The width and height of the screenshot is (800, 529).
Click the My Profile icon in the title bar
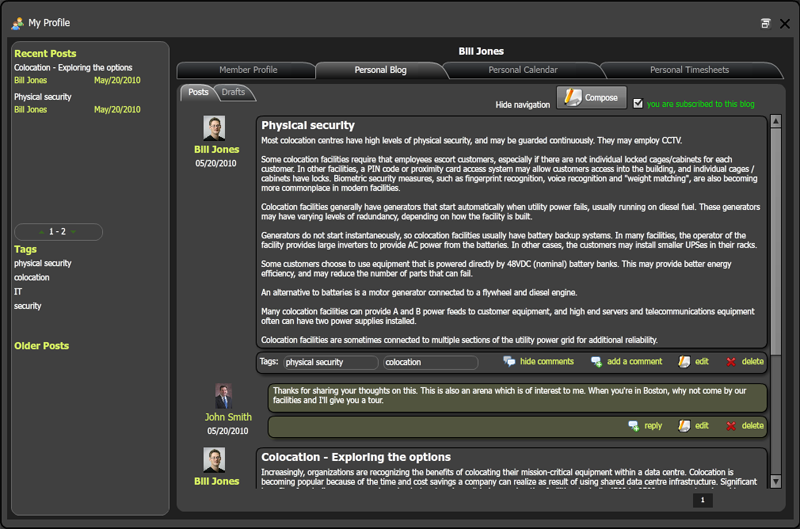[x=18, y=22]
